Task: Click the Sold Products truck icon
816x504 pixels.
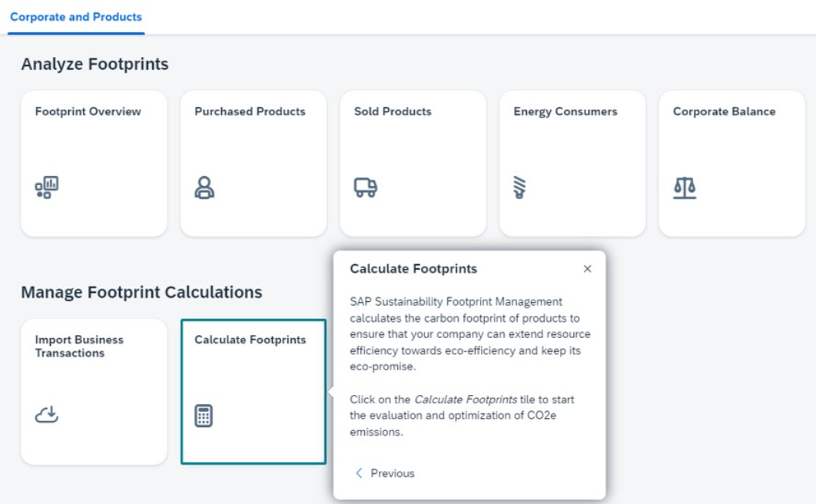Action: (x=365, y=187)
